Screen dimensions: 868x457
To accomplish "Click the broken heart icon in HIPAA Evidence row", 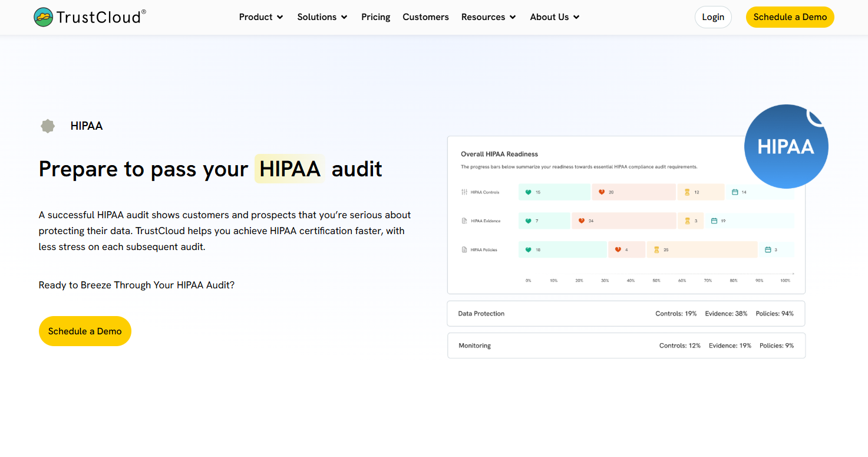I will (x=582, y=221).
